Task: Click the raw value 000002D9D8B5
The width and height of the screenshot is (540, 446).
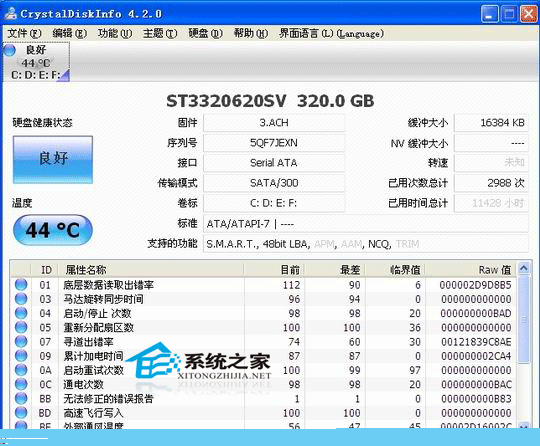Action: click(x=476, y=285)
